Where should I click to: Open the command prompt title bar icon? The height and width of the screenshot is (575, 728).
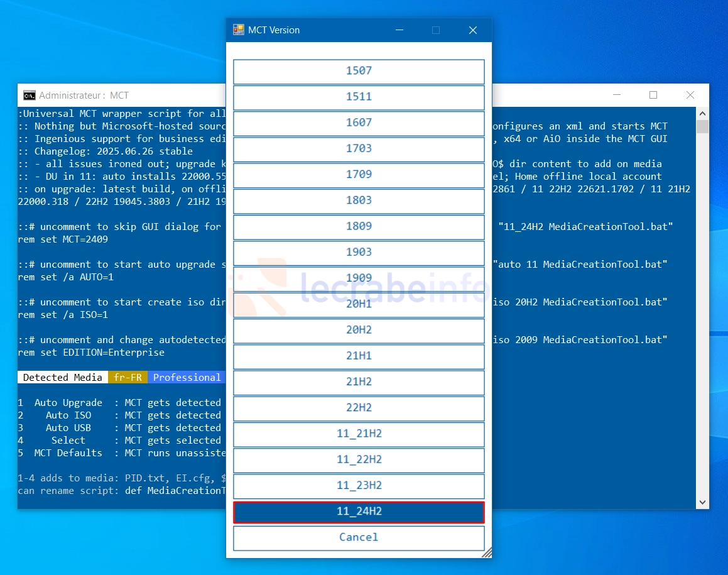coord(30,96)
